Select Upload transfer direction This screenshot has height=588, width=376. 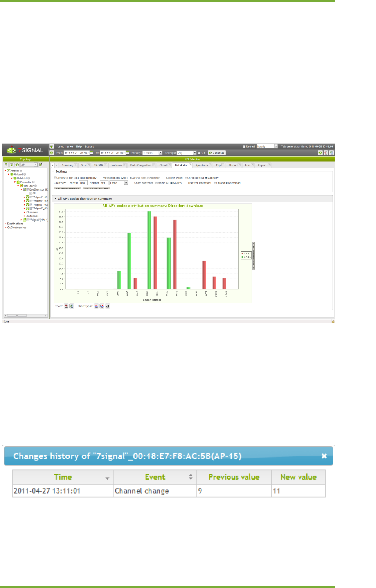(x=215, y=183)
